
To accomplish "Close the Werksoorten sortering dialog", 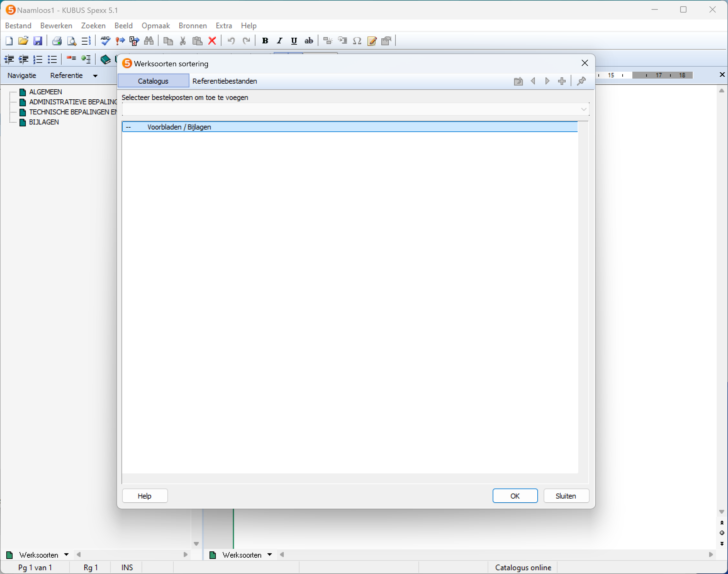I will 585,63.
